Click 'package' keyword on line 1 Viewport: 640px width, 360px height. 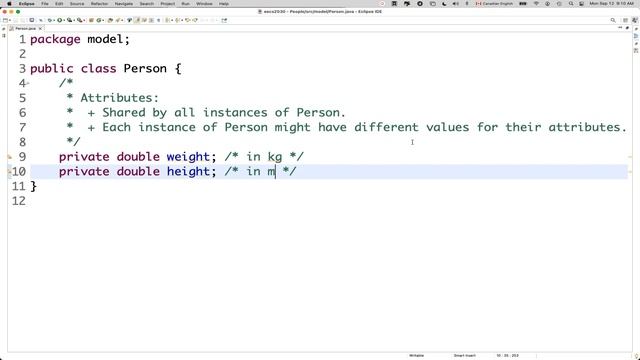[55, 40]
